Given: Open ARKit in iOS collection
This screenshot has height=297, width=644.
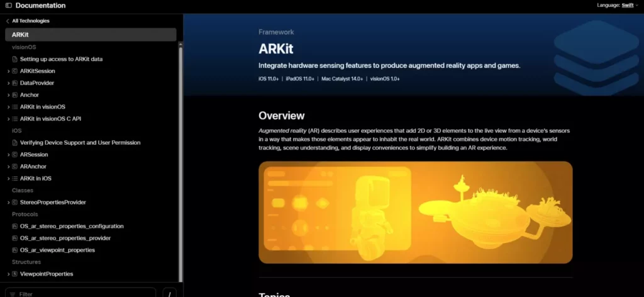Looking at the screenshot, I should [36, 178].
